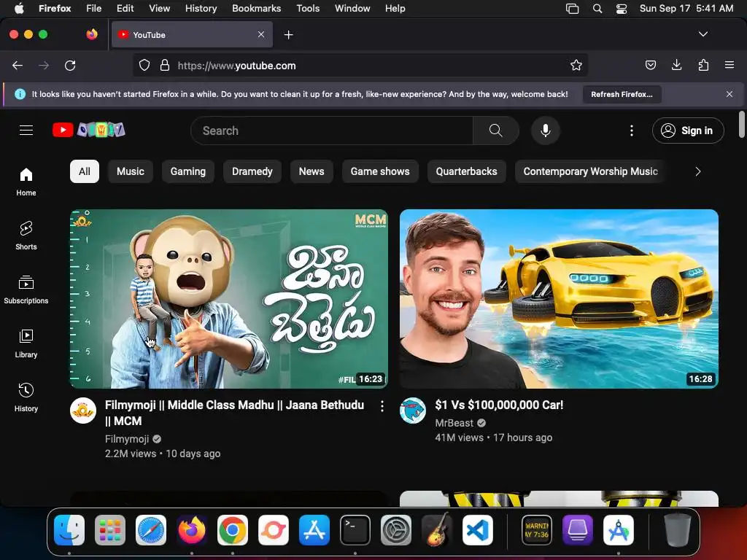Open Firefox application menu
The image size is (747, 560).
(x=729, y=65)
